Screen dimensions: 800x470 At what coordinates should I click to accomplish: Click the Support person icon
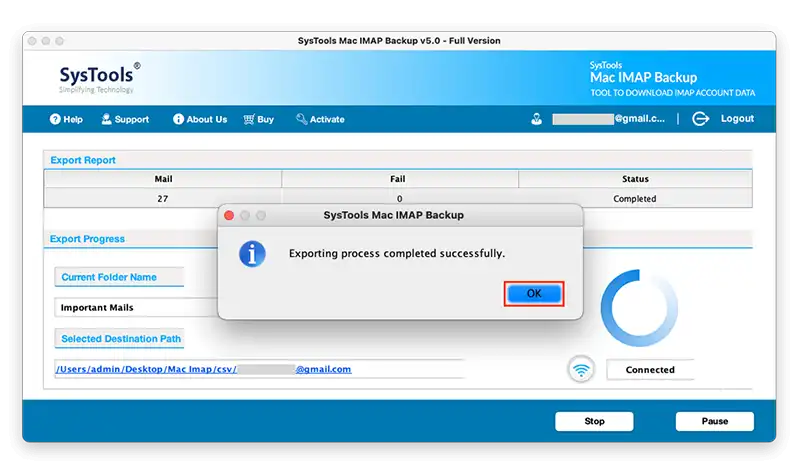coord(106,119)
